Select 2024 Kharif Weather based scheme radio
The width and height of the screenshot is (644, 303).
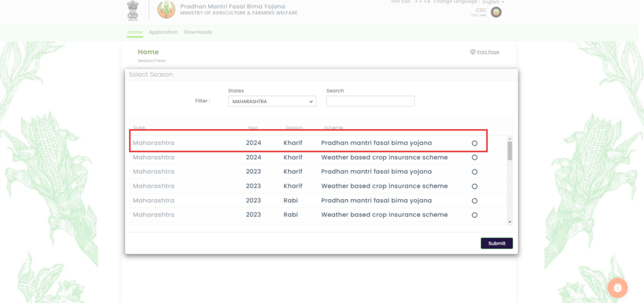click(474, 157)
